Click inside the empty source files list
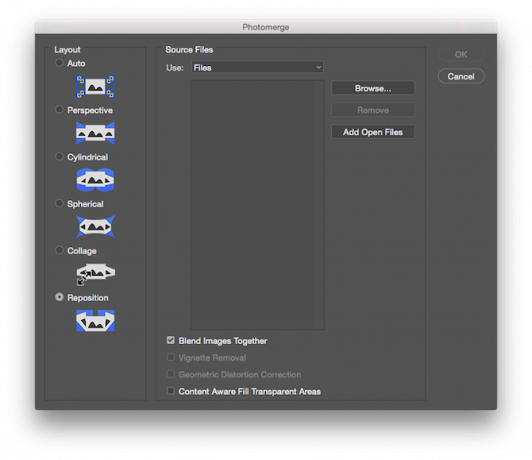 (x=257, y=205)
